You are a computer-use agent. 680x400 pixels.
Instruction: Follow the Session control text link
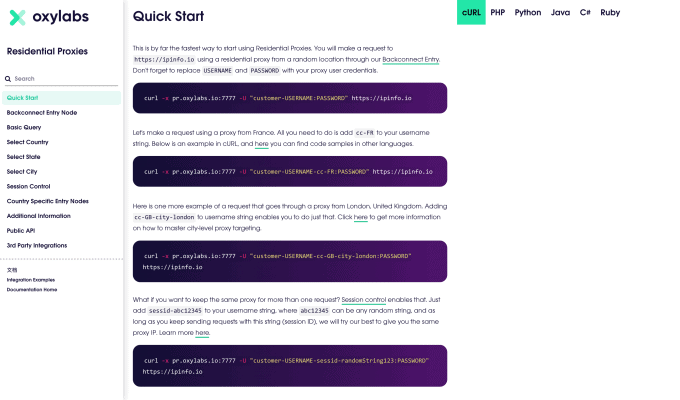click(364, 300)
